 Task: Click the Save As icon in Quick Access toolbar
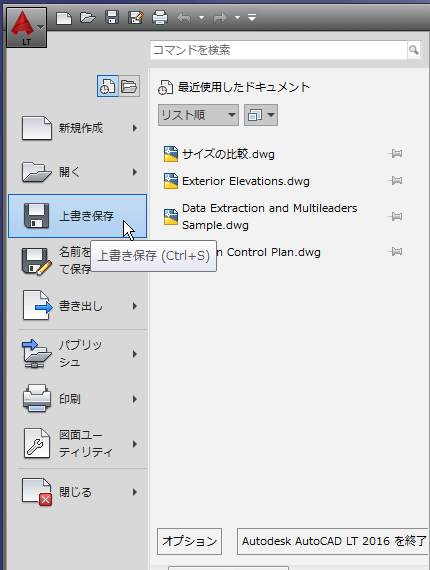[136, 17]
